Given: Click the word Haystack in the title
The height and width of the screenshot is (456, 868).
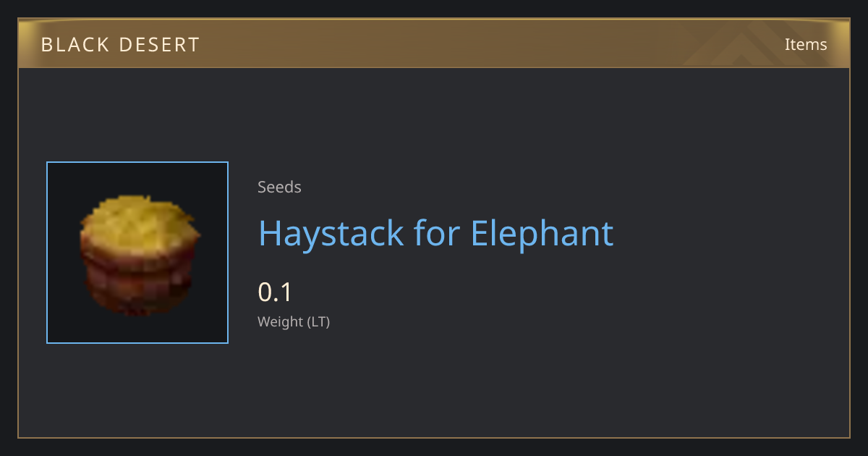Looking at the screenshot, I should pos(331,233).
